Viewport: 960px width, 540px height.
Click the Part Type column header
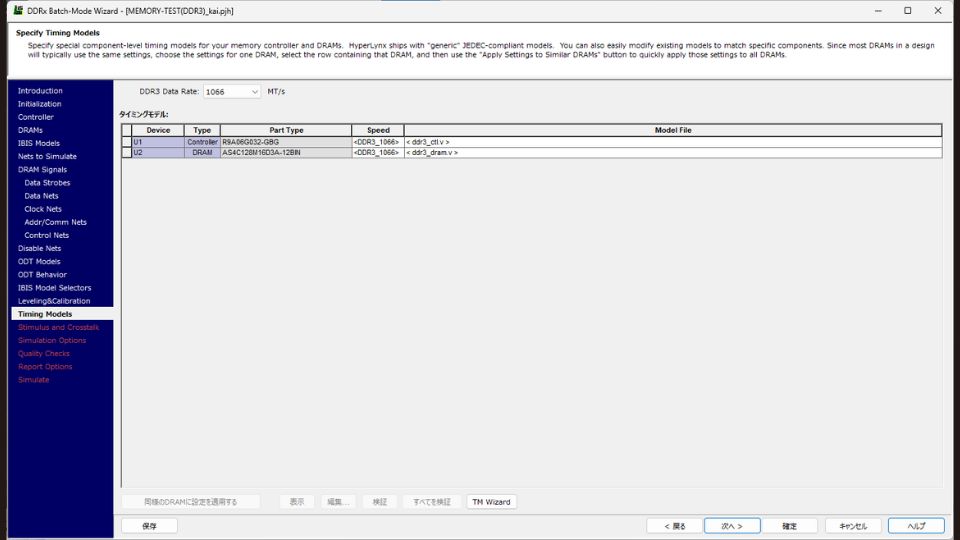click(286, 130)
